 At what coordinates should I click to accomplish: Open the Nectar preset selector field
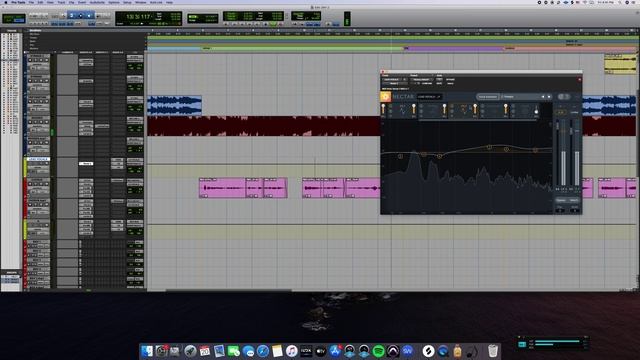pos(520,97)
